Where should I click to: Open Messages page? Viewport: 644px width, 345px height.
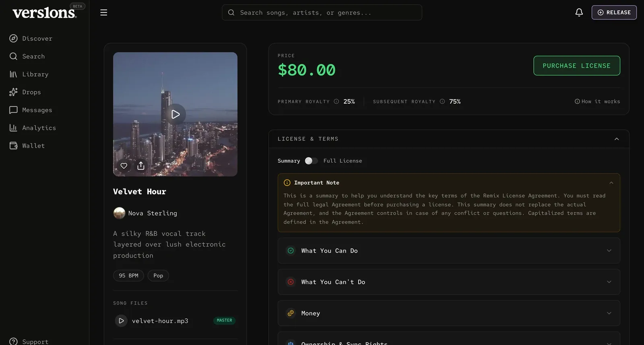pos(37,110)
